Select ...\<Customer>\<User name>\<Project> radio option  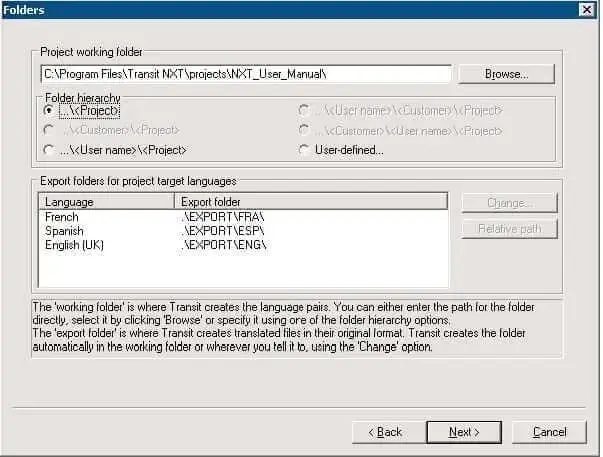coord(306,130)
